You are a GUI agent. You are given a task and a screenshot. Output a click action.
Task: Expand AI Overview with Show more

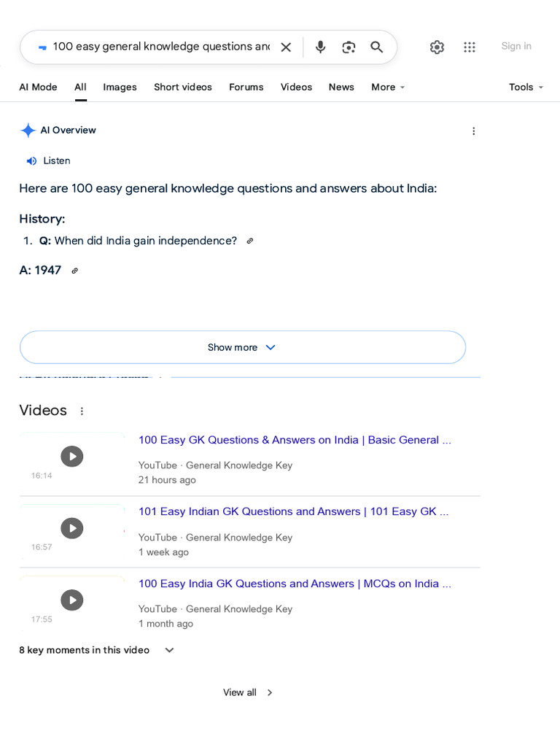[242, 347]
